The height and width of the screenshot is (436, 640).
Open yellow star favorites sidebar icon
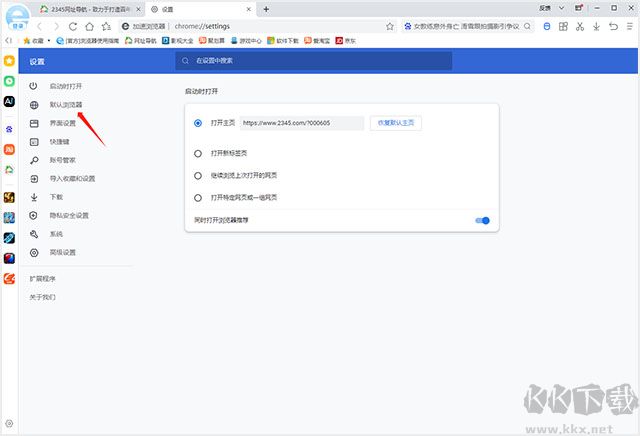(9, 61)
